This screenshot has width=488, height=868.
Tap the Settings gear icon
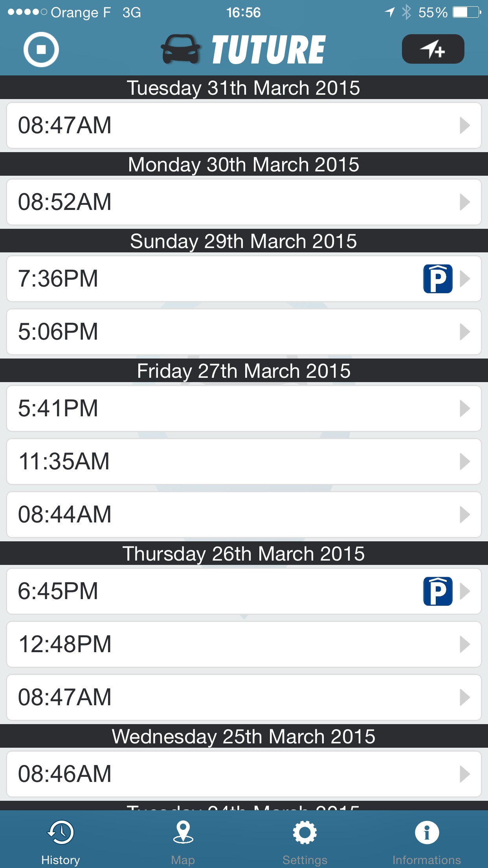305,832
